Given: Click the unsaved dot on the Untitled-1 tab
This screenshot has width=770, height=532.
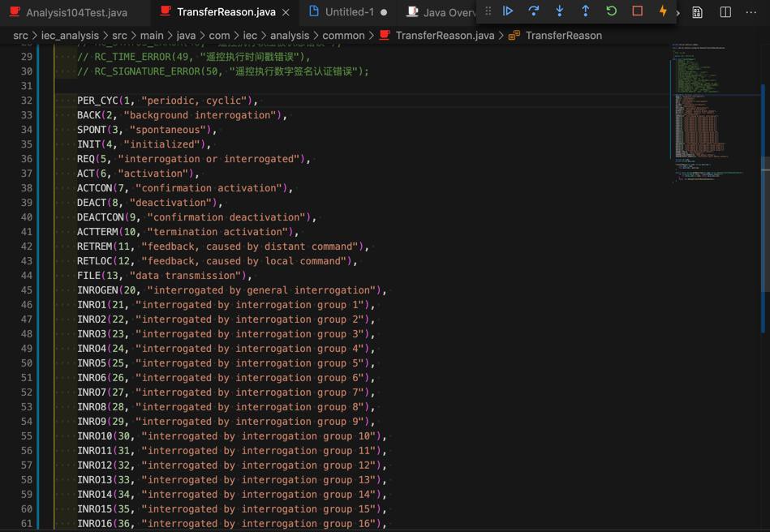Looking at the screenshot, I should click(384, 12).
